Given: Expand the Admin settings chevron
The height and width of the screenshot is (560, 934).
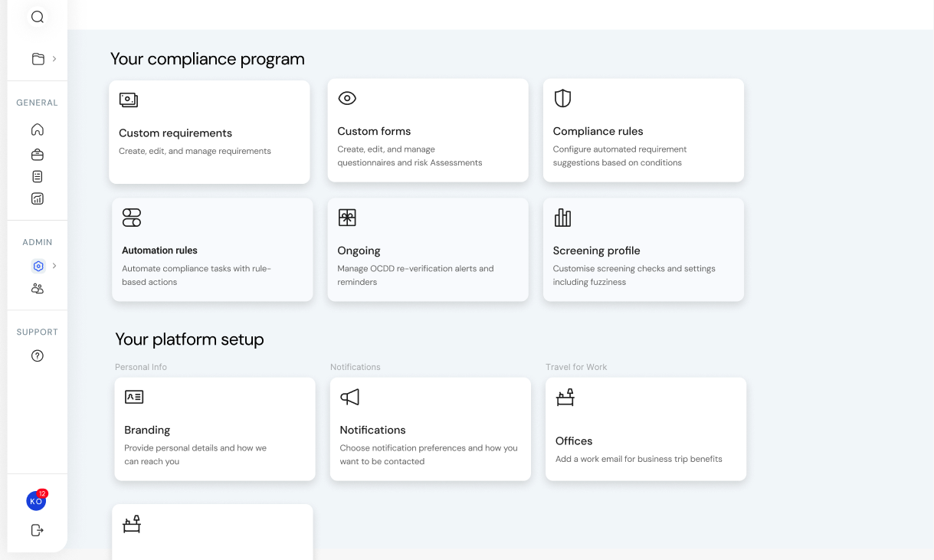Looking at the screenshot, I should click(x=55, y=266).
